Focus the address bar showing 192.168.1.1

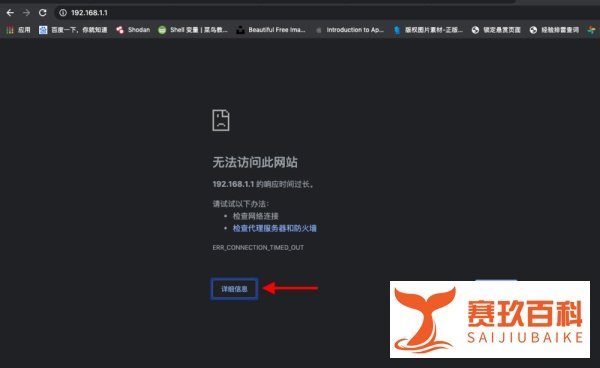327,13
